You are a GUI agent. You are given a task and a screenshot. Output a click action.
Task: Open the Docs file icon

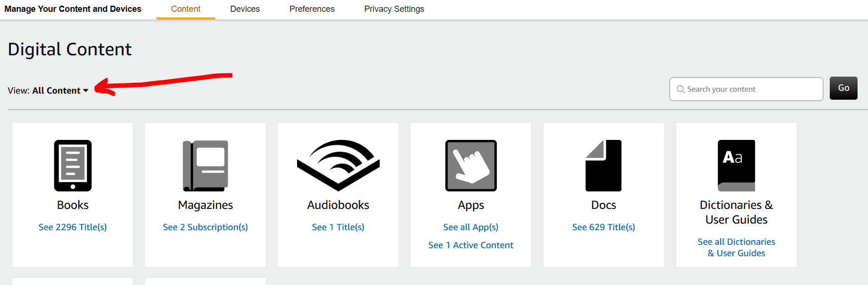pyautogui.click(x=604, y=165)
